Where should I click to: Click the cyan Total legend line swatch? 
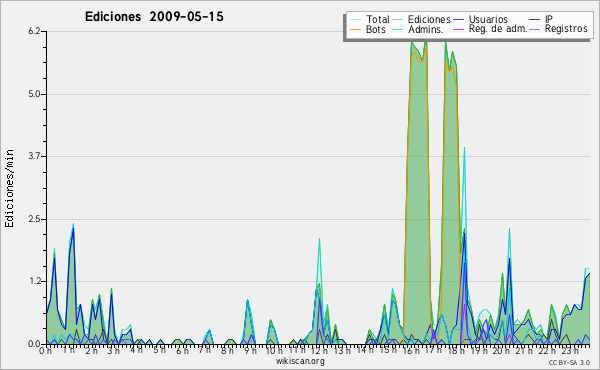tap(355, 19)
